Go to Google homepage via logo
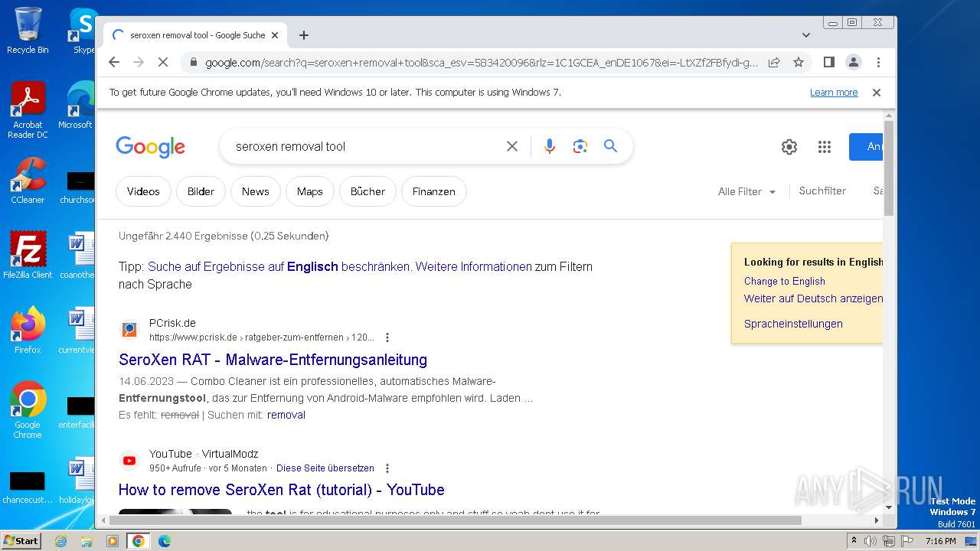 click(150, 147)
